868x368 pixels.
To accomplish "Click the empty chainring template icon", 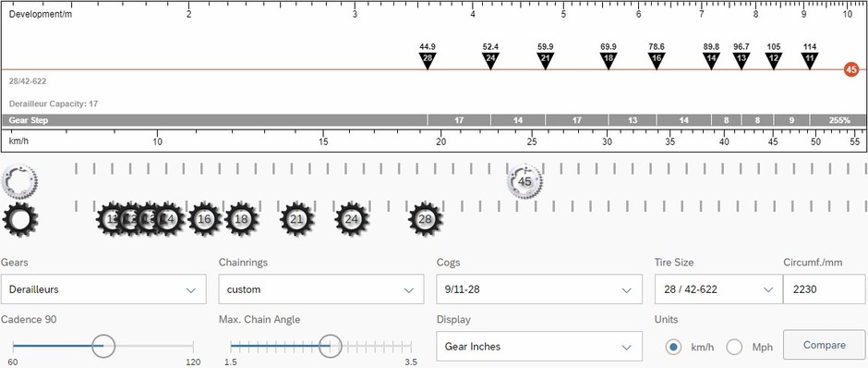I will pyautogui.click(x=20, y=181).
